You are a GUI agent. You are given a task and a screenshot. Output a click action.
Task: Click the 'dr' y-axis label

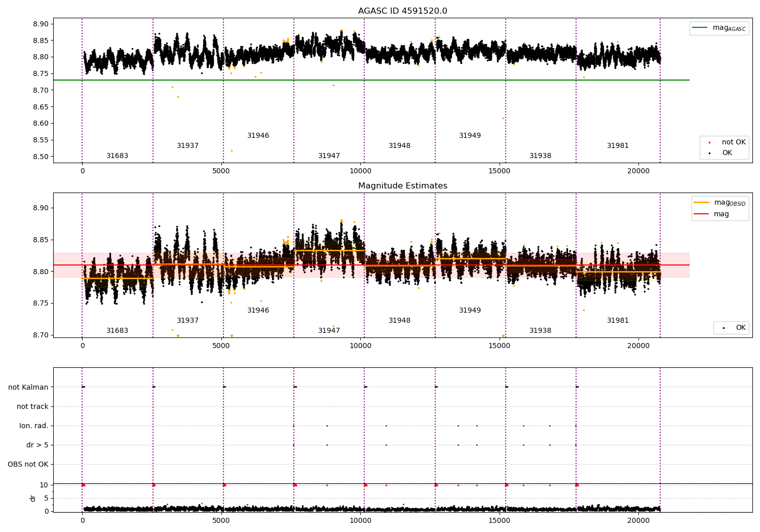[x=33, y=498]
